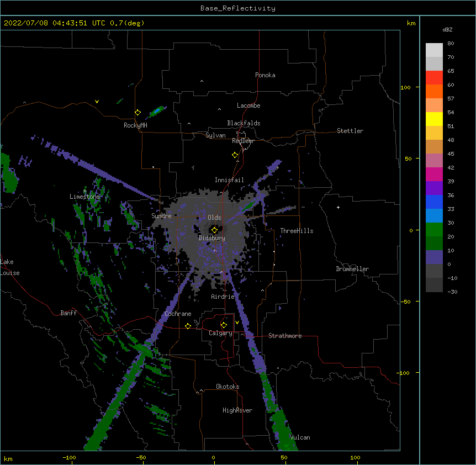Click the Base_Reflectivity title text
The width and height of the screenshot is (476, 465).
pyautogui.click(x=238, y=8)
